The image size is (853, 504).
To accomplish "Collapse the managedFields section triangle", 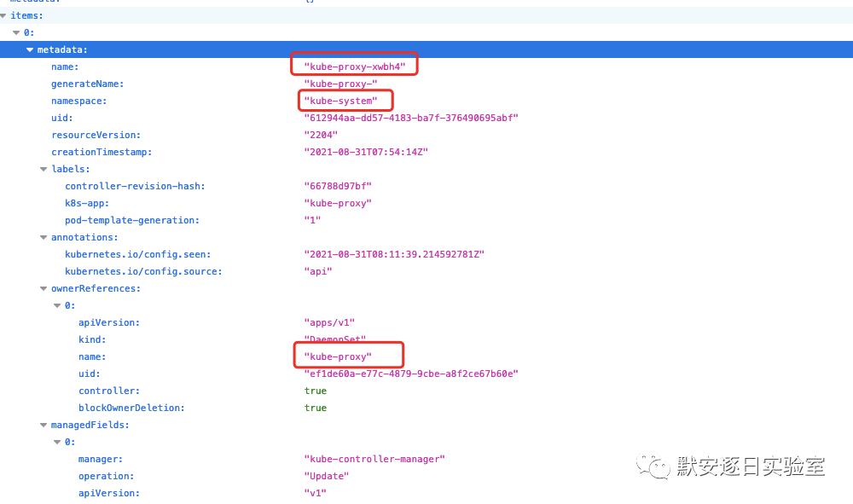I will click(44, 426).
